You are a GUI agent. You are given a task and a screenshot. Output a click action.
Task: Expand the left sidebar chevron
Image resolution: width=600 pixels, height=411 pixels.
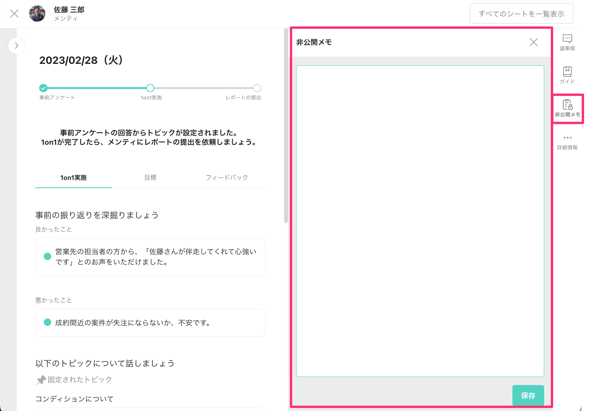16,45
